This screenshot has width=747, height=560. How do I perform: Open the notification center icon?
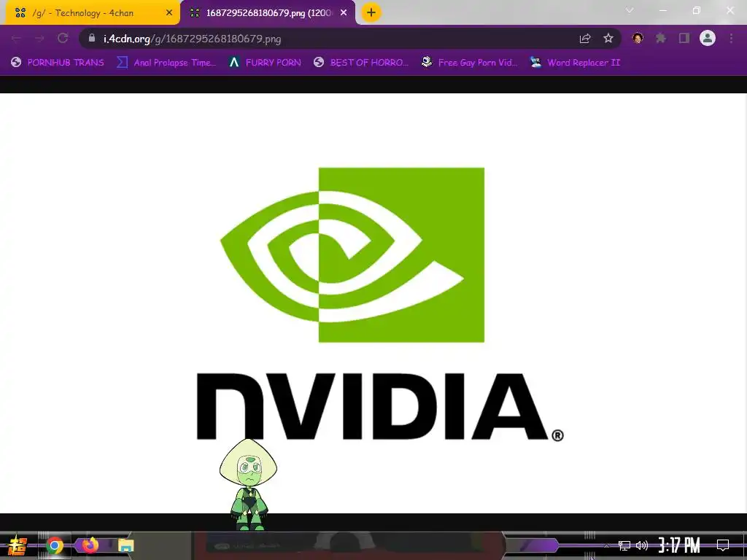click(723, 545)
